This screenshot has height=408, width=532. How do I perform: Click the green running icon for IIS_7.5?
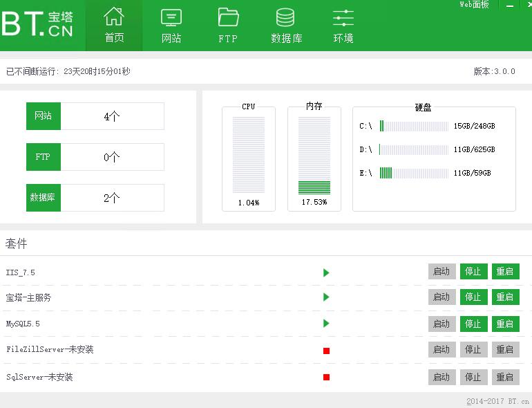click(326, 272)
